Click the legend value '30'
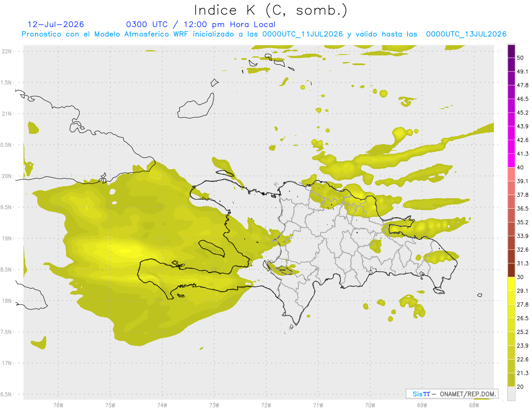Viewport: 532px width, 411px height. click(520, 277)
